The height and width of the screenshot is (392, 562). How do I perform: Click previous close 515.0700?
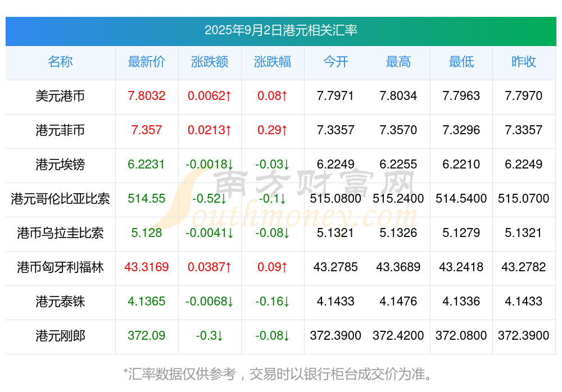pyautogui.click(x=524, y=198)
